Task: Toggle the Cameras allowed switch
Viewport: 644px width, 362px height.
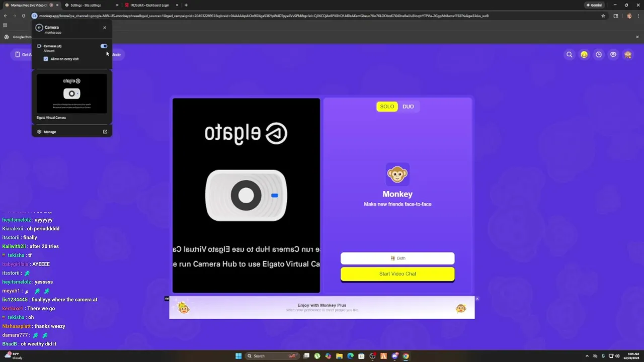Action: (x=104, y=46)
